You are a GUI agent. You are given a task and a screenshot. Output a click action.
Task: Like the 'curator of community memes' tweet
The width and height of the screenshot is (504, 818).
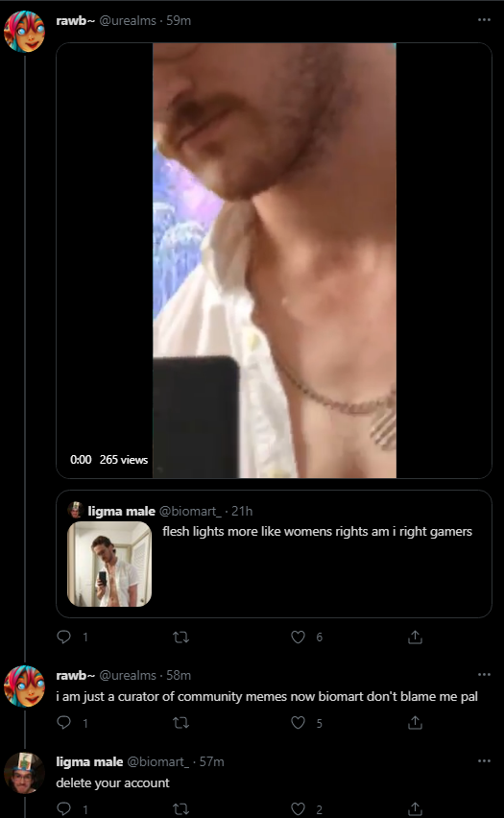pos(298,723)
